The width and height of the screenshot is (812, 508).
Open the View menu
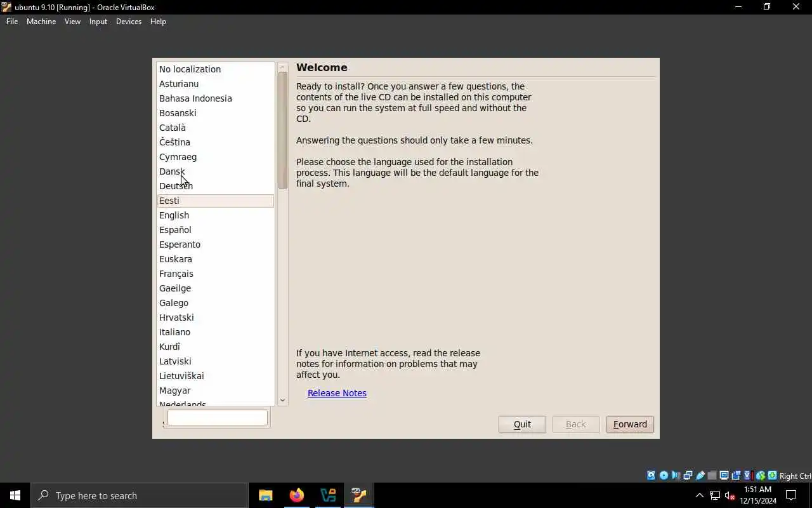click(72, 21)
